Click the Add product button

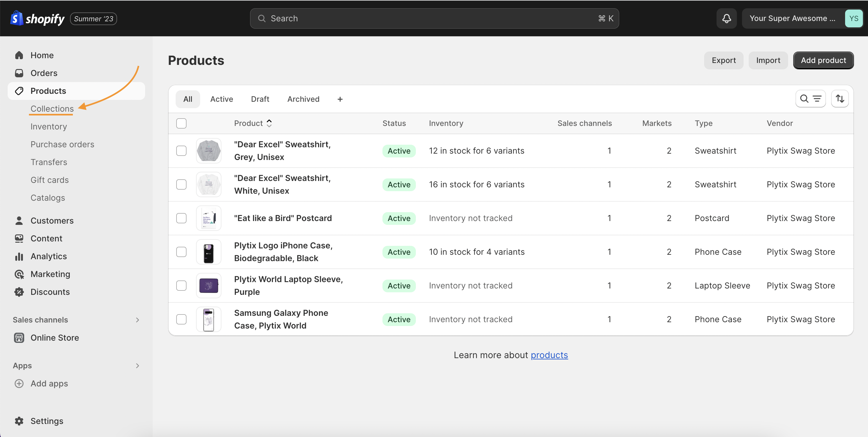click(824, 60)
